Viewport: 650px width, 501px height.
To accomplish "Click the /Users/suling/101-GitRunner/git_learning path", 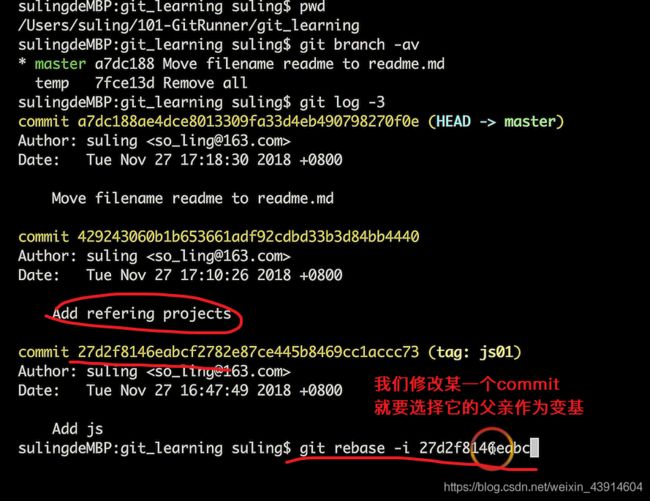I will click(189, 26).
